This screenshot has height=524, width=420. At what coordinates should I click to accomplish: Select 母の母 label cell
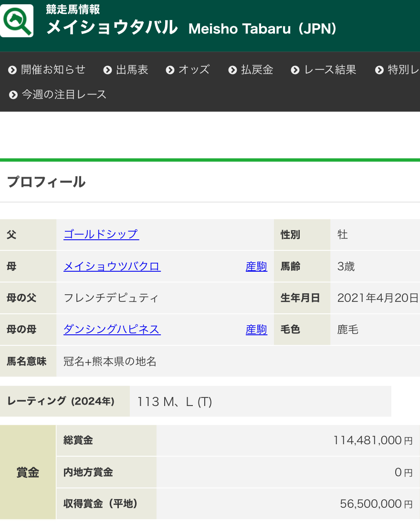(x=28, y=330)
